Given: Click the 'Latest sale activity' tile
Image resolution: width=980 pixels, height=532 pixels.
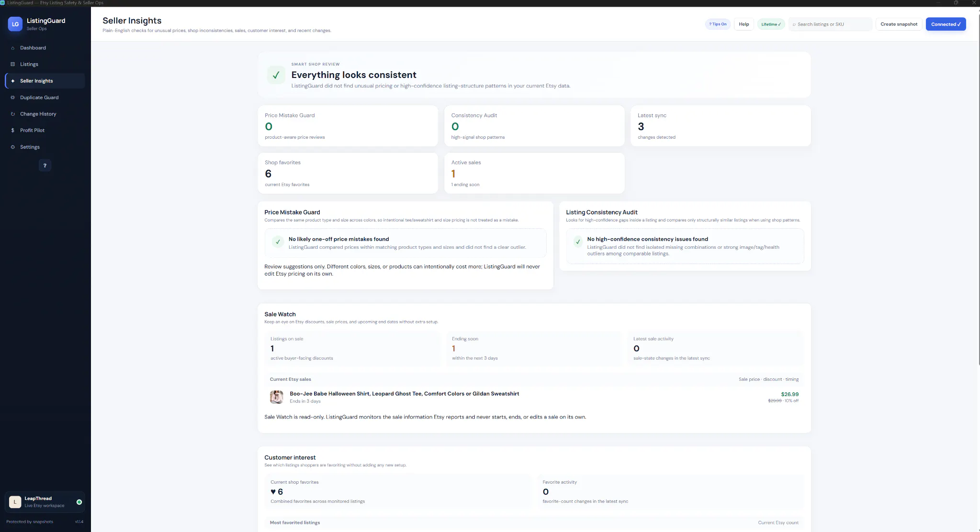Looking at the screenshot, I should coord(715,348).
